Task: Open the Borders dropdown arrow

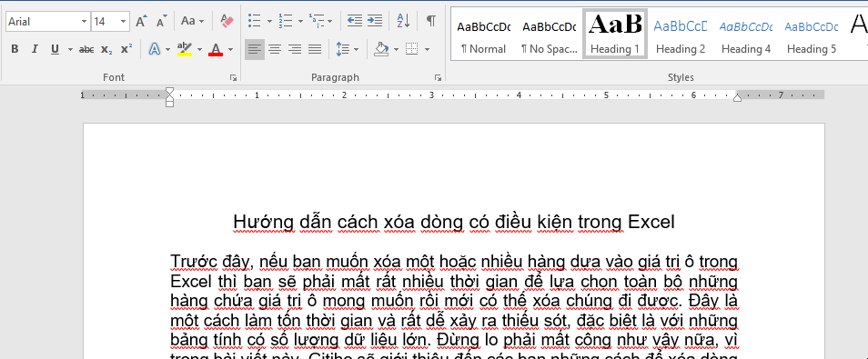Action: pos(427,50)
